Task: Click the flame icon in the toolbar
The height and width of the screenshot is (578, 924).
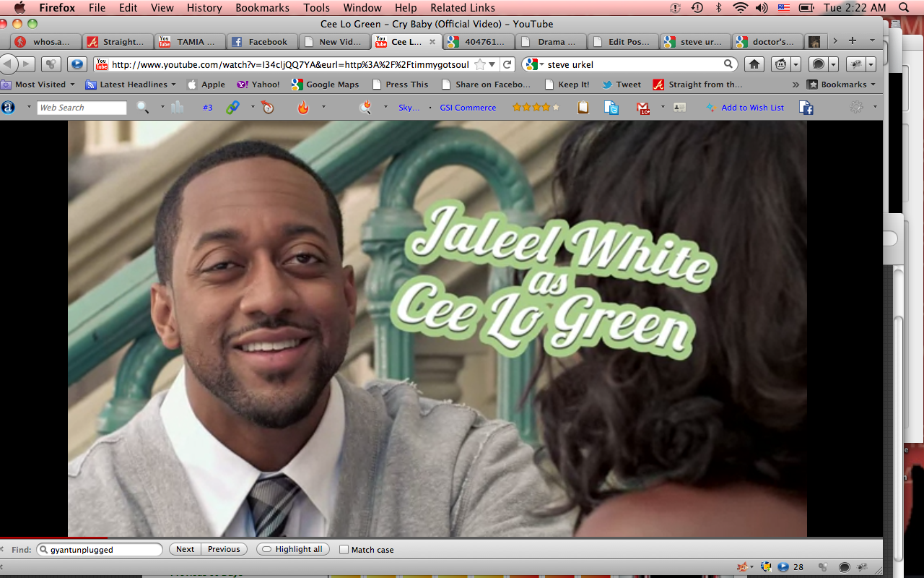Action: click(x=303, y=108)
